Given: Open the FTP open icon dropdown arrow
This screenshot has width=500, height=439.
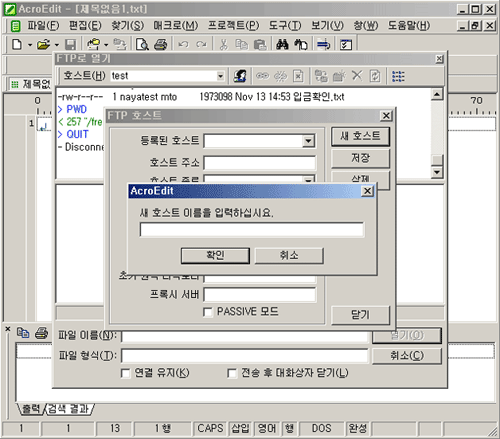Looking at the screenshot, I should pyautogui.click(x=106, y=45).
